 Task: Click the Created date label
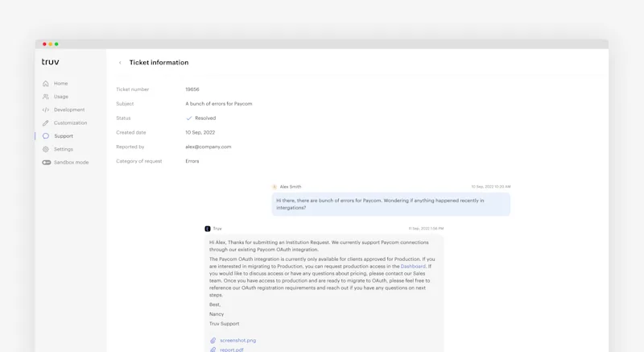pyautogui.click(x=131, y=132)
